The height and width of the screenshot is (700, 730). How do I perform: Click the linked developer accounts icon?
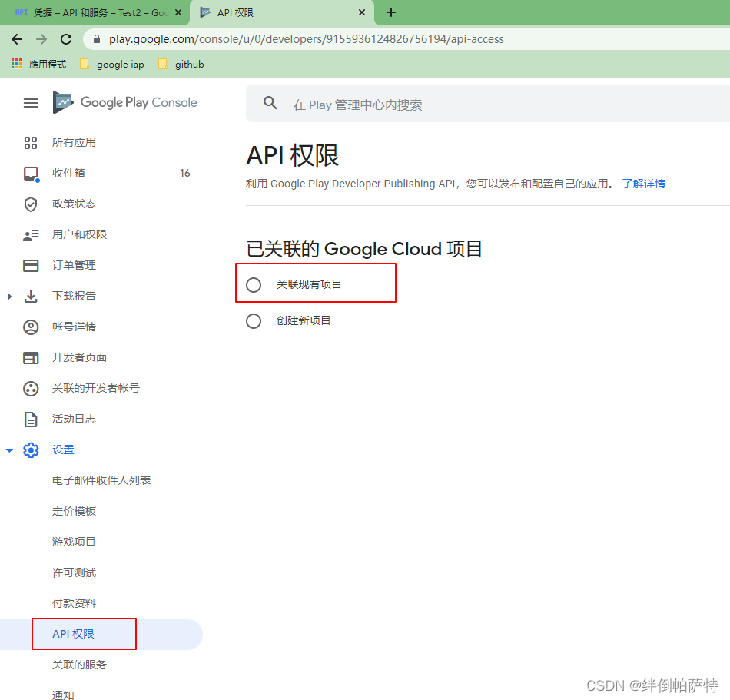tap(31, 389)
